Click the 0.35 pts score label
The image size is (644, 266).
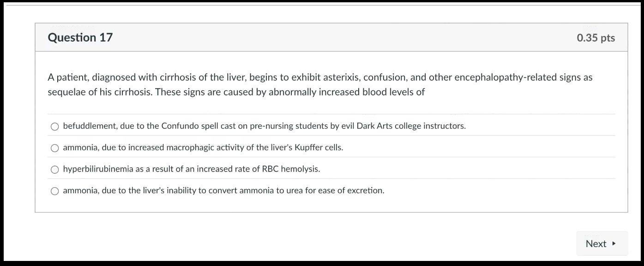[596, 38]
